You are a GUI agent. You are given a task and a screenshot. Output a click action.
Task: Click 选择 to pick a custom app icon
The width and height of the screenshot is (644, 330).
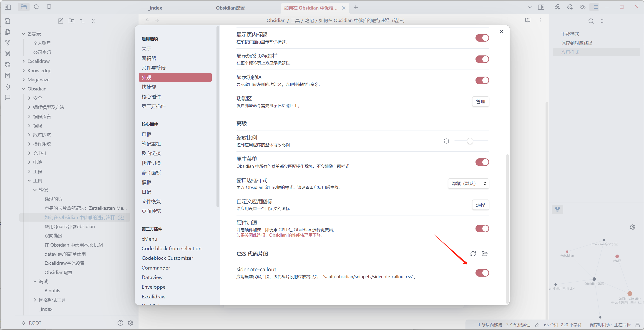(480, 205)
